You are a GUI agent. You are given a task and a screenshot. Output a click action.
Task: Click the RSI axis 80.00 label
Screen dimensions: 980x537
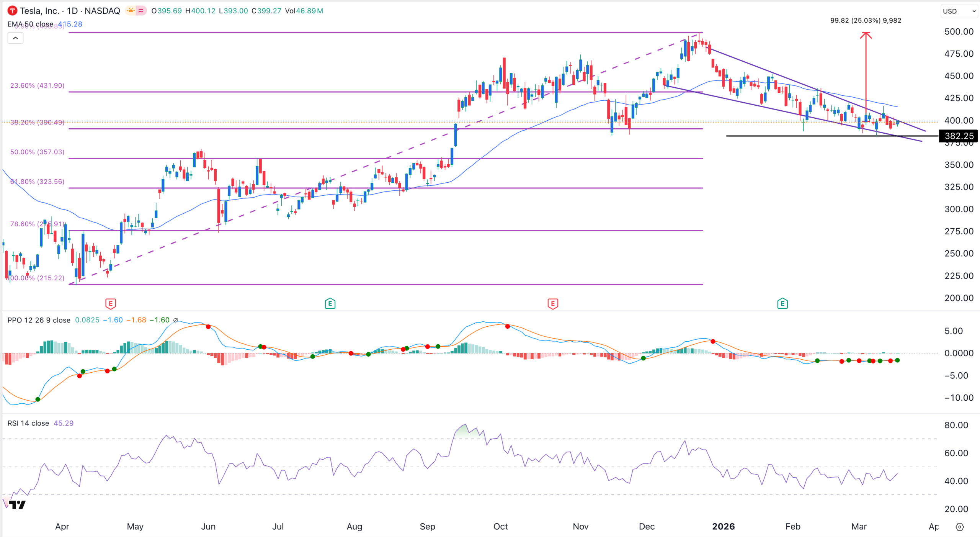click(956, 425)
